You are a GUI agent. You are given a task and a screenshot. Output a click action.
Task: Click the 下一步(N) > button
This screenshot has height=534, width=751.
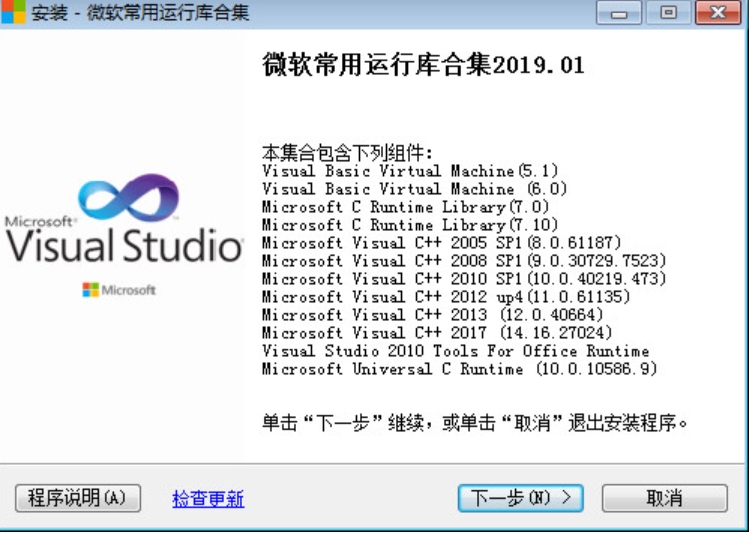[520, 498]
